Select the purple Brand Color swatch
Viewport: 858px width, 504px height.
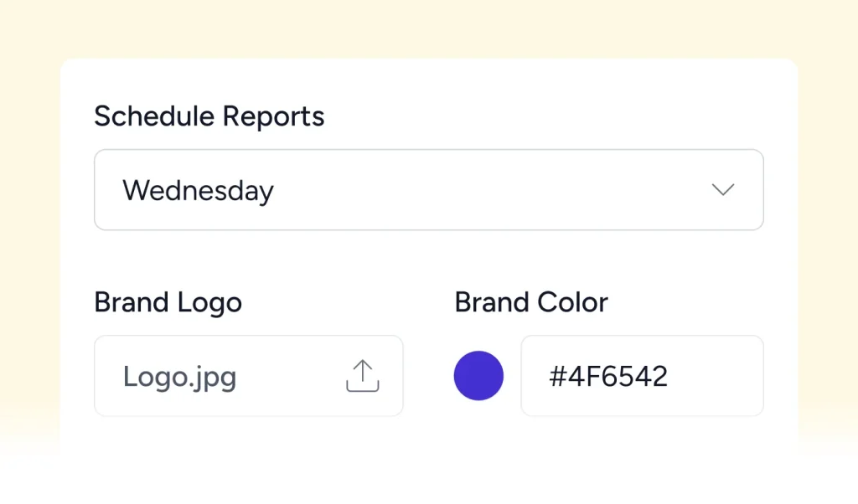tap(478, 376)
